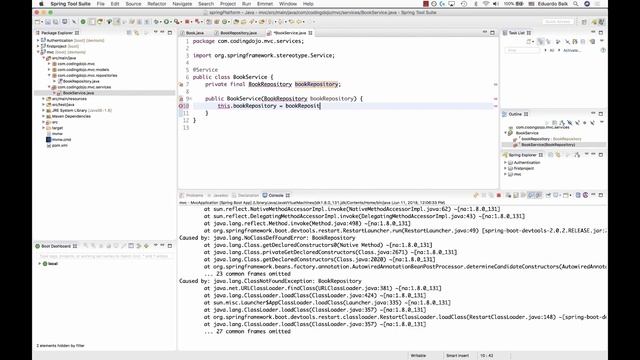Collapse the mvc project in Package Explorer

(38, 52)
